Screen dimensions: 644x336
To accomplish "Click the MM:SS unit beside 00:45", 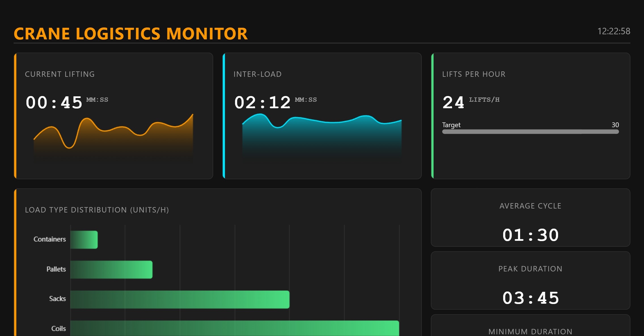I will coord(97,100).
